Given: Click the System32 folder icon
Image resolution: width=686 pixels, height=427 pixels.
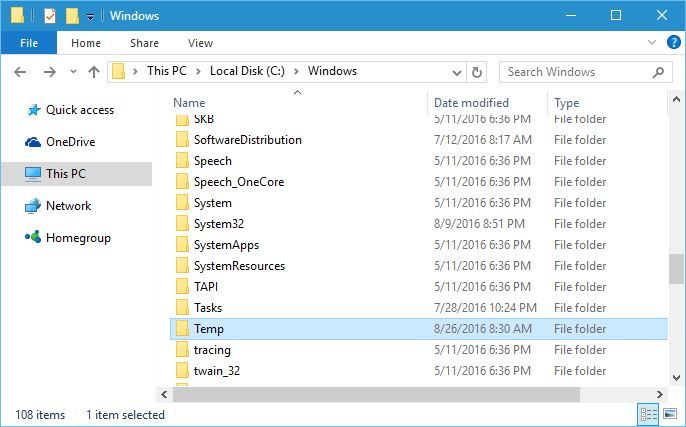Looking at the screenshot, I should point(182,224).
